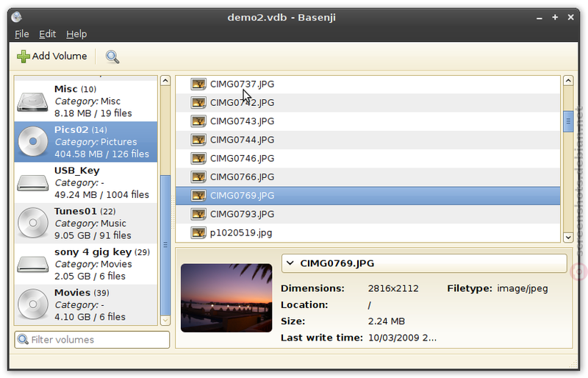Click the image icon for CIMG0744.JPG

click(198, 140)
